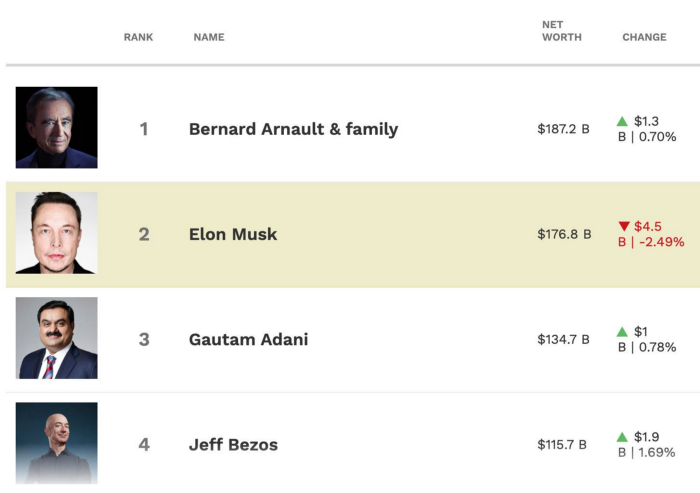
Task: Open Elon Musk's profile photo
Action: click(x=57, y=233)
